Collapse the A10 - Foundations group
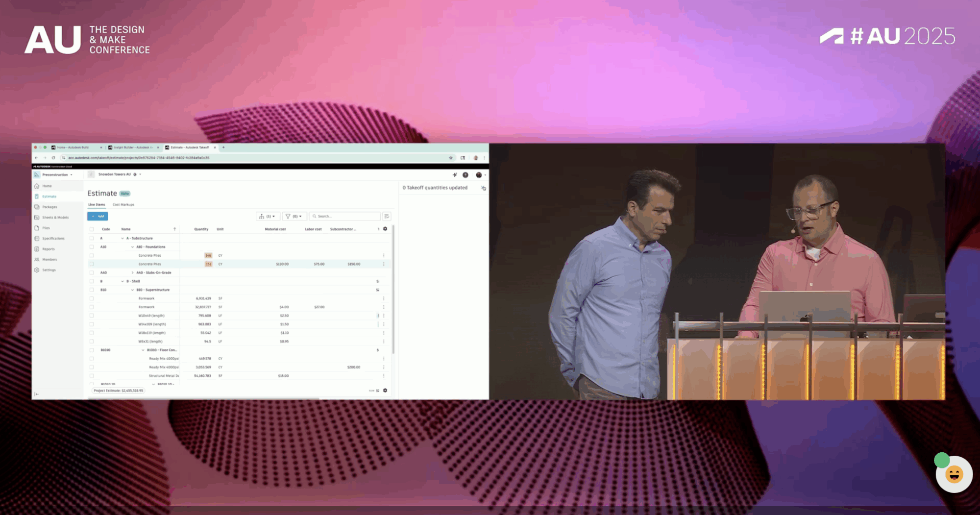Image resolution: width=980 pixels, height=515 pixels. (132, 247)
